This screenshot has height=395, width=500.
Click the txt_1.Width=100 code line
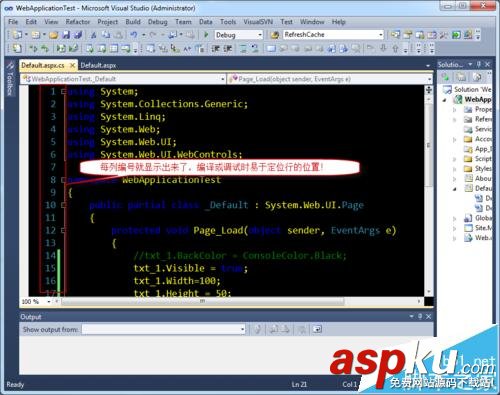[x=177, y=281]
